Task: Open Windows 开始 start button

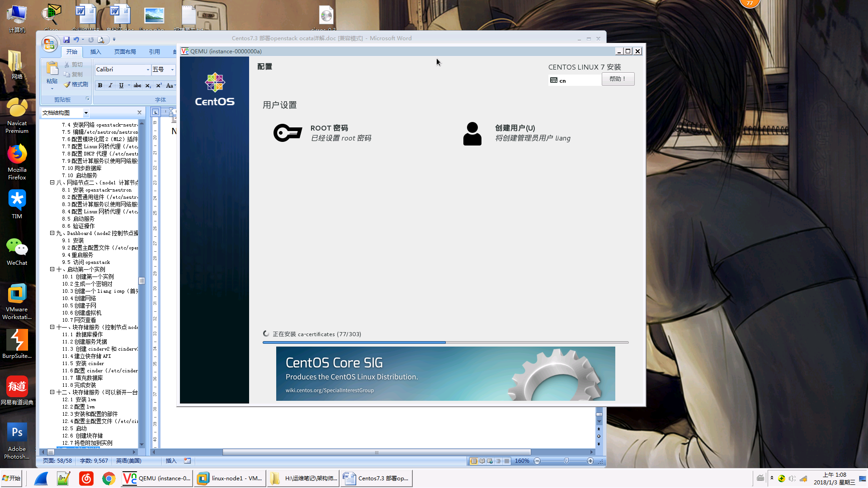Action: pyautogui.click(x=11, y=478)
